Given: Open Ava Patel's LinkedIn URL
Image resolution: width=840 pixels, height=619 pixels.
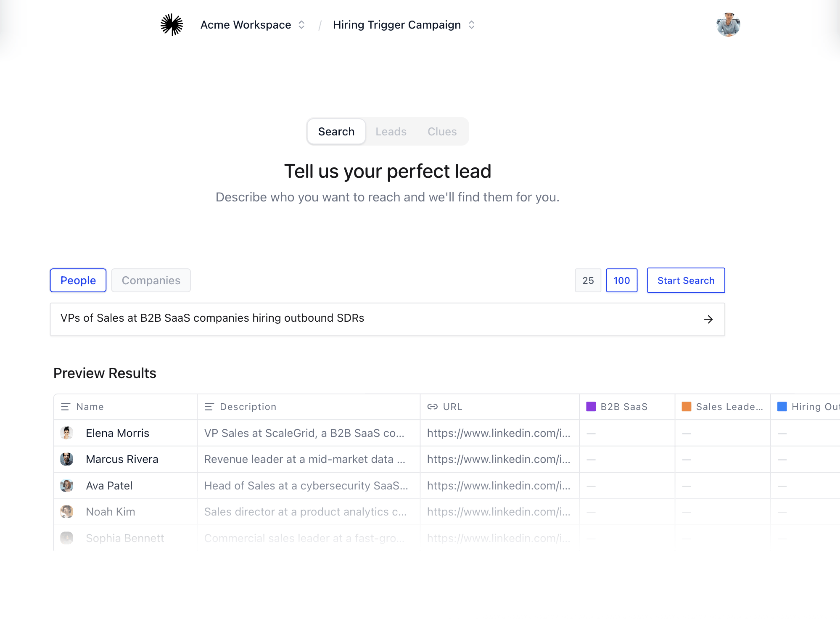Looking at the screenshot, I should click(499, 486).
